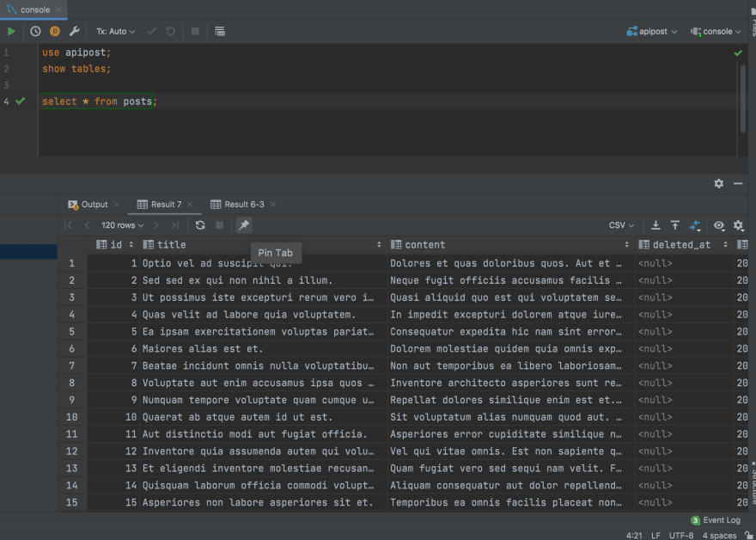Open the results grid Settings gear icon
The width and height of the screenshot is (756, 540).
pos(740,225)
